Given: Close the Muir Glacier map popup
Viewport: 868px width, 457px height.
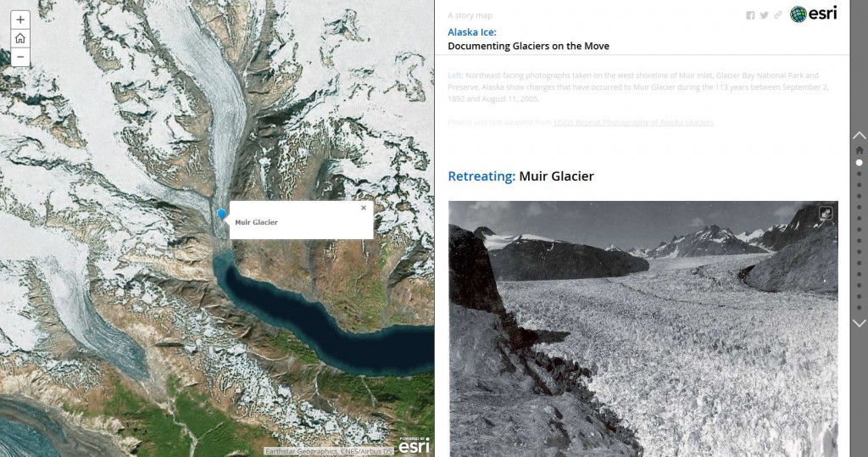Looking at the screenshot, I should point(364,208).
